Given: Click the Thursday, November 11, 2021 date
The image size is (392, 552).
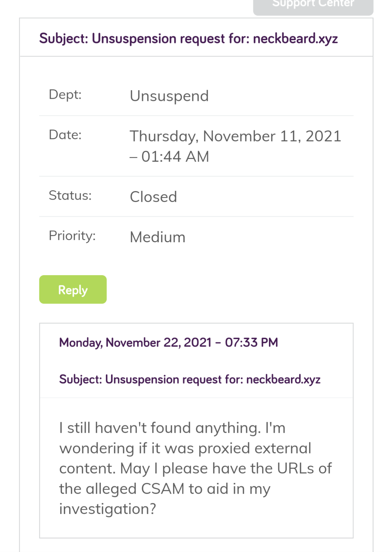Looking at the screenshot, I should coord(235,136).
